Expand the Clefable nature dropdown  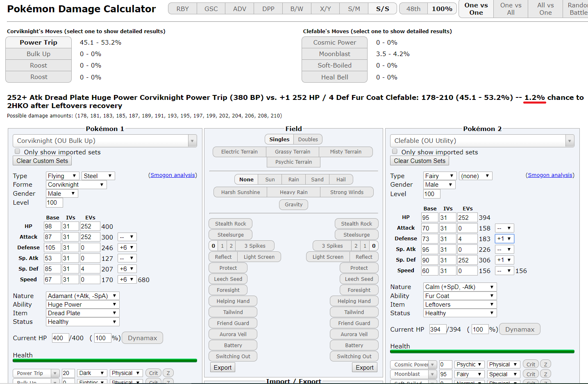[x=460, y=287]
